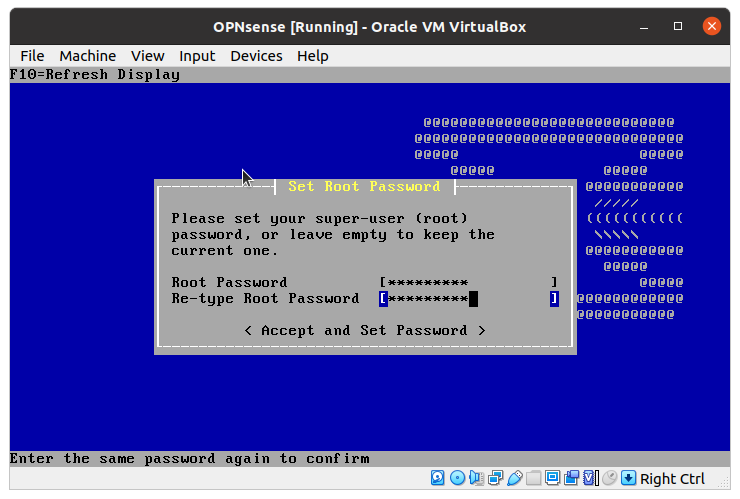Click the shared folders status icon
The image size is (740, 499).
[533, 478]
